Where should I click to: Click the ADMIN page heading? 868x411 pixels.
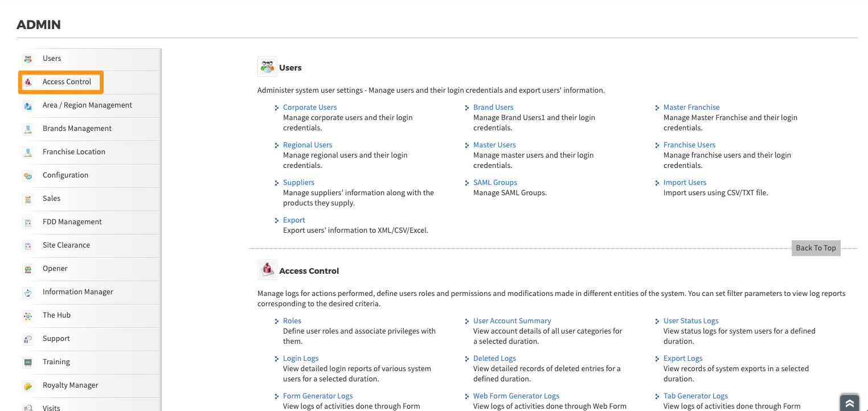click(39, 24)
